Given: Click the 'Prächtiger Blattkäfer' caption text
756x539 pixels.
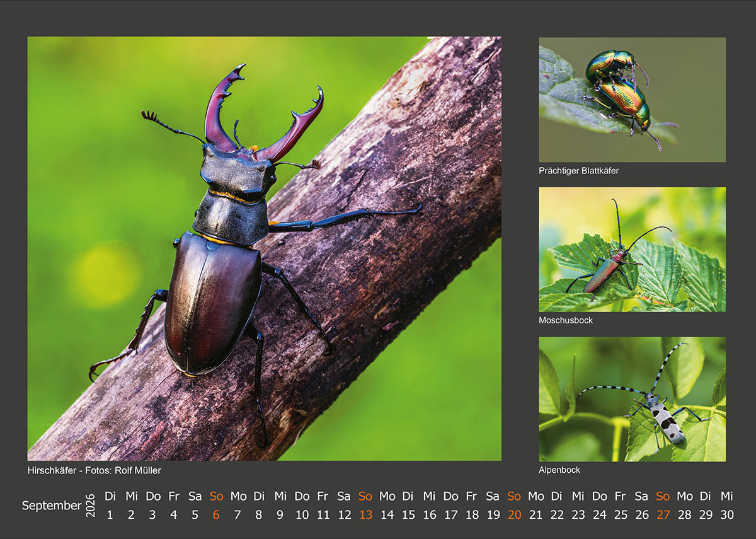Looking at the screenshot, I should pyautogui.click(x=578, y=171).
